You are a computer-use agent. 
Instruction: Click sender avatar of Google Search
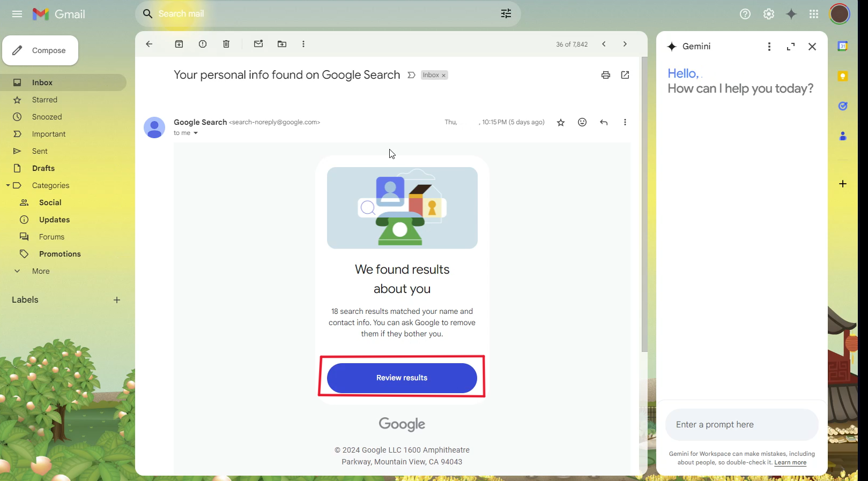tap(154, 127)
